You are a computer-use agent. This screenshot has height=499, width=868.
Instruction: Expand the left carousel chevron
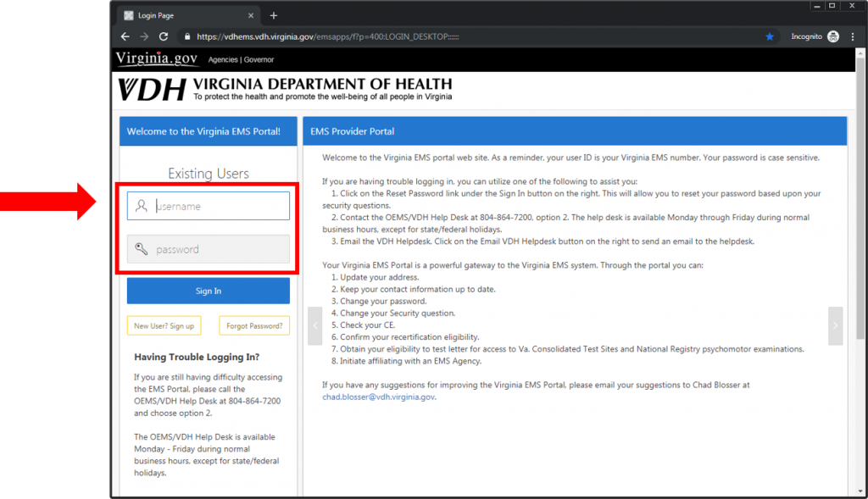click(x=314, y=325)
